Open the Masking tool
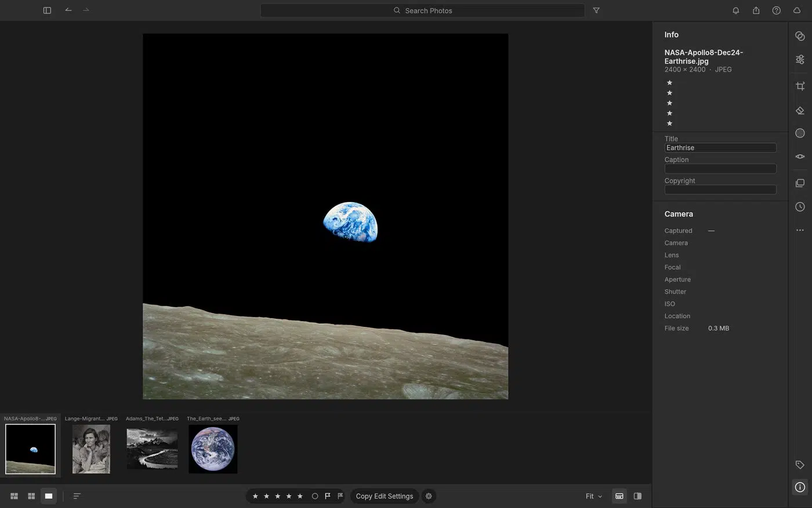 800,133
